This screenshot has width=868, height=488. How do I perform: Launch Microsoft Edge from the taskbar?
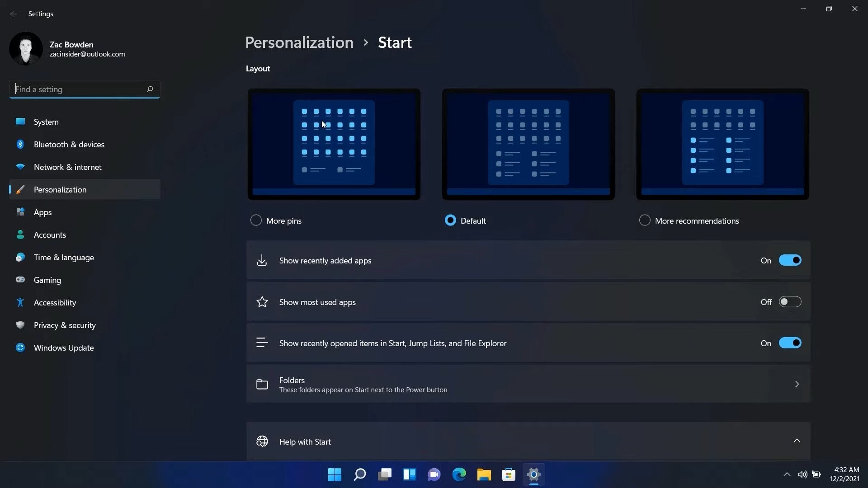pyautogui.click(x=459, y=475)
